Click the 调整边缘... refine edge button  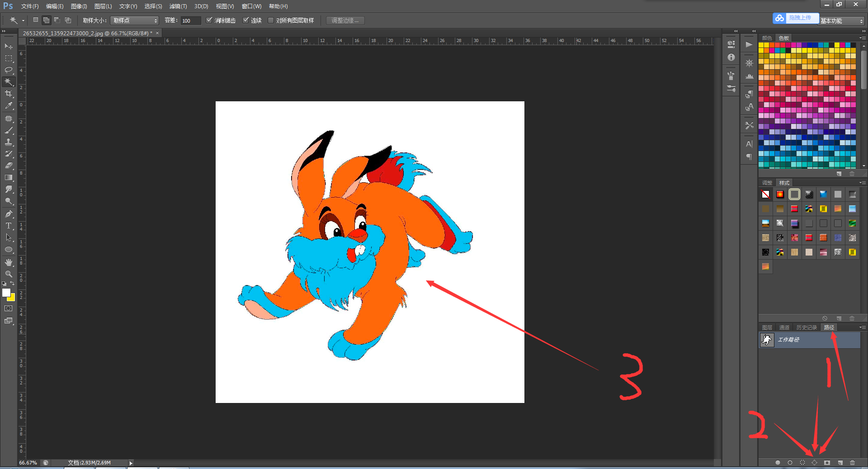pyautogui.click(x=345, y=20)
